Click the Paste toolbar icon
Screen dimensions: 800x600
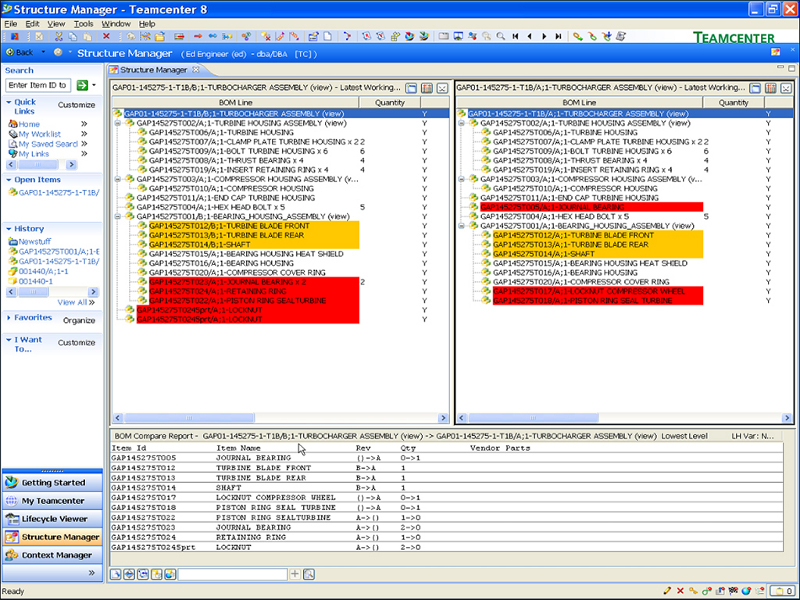coord(87,36)
